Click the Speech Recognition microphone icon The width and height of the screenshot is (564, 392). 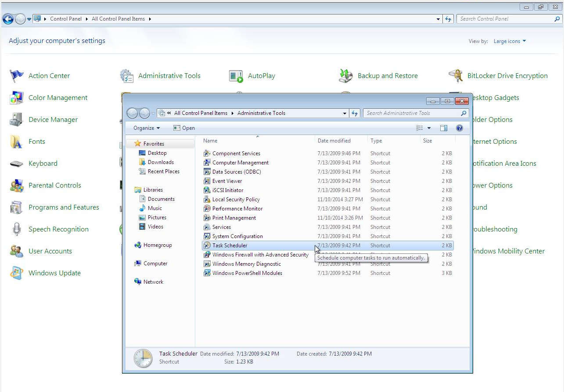point(17,229)
